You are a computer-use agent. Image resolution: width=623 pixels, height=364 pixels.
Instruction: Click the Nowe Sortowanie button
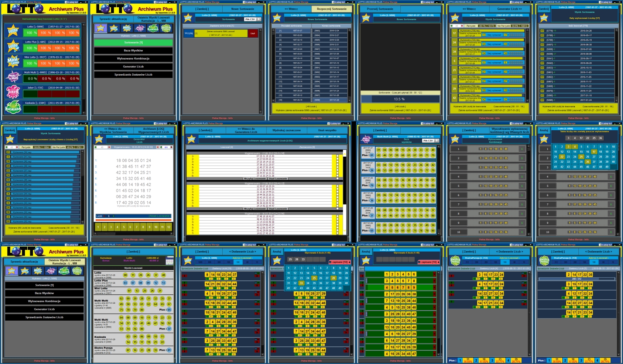pyautogui.click(x=242, y=8)
